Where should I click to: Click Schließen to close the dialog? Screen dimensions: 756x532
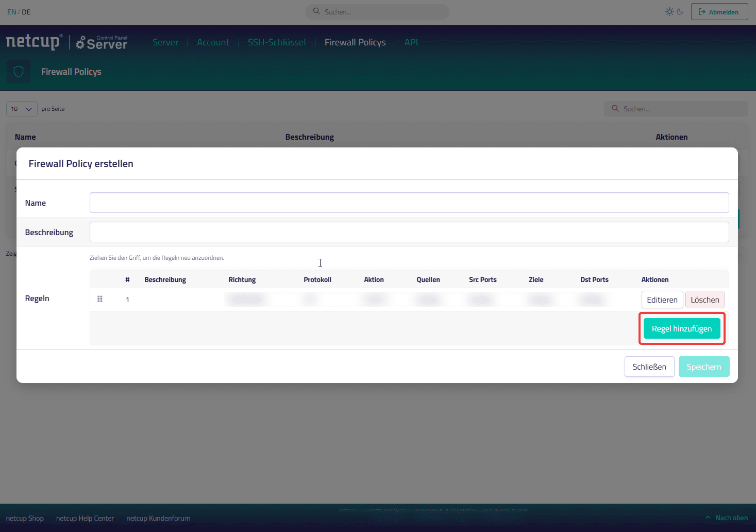[649, 367]
